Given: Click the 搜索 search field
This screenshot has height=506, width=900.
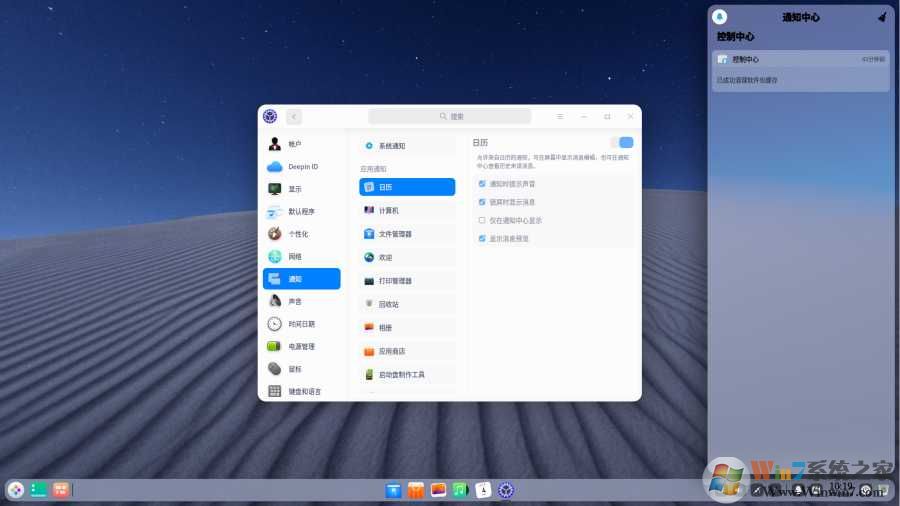Looking at the screenshot, I should pos(449,116).
